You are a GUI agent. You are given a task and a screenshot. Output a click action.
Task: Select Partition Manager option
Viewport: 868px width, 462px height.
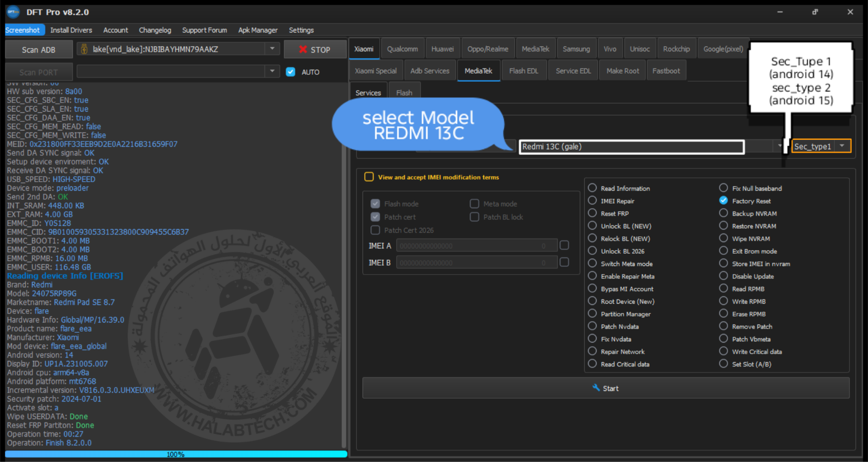click(592, 314)
